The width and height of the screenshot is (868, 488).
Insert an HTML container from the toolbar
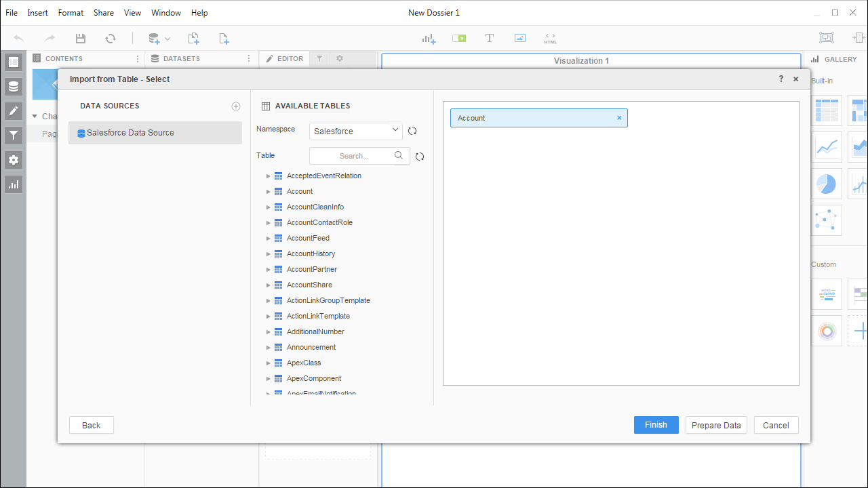click(550, 38)
